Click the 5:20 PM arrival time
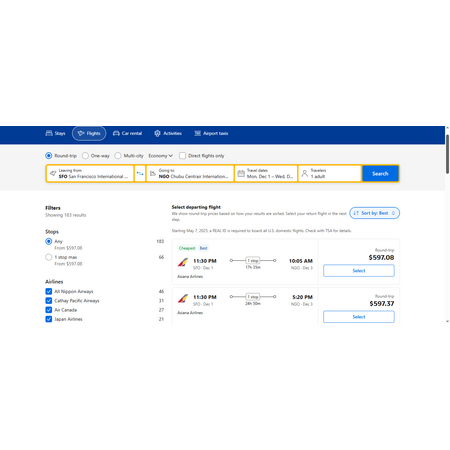Screen dimensions: 450x450 tap(303, 297)
